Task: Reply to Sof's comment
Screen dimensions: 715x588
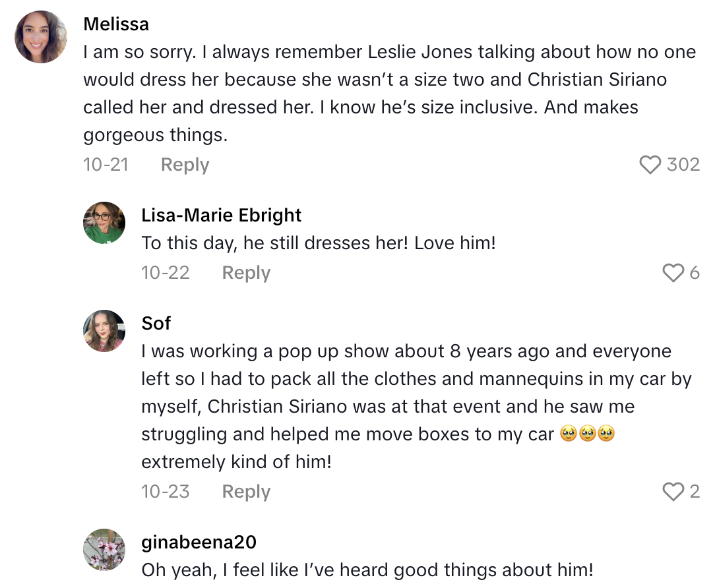Action: [x=246, y=492]
